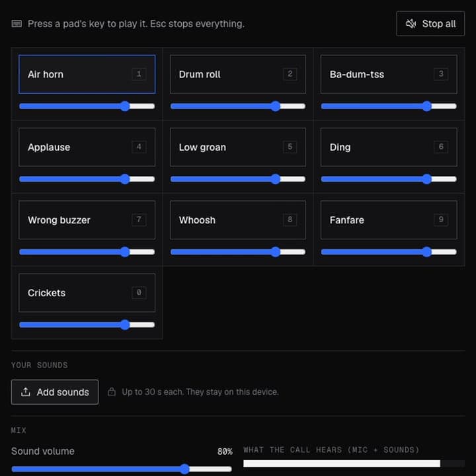Trigger the Ba-dum-tss pad
This screenshot has height=476, width=476.
pyautogui.click(x=389, y=74)
